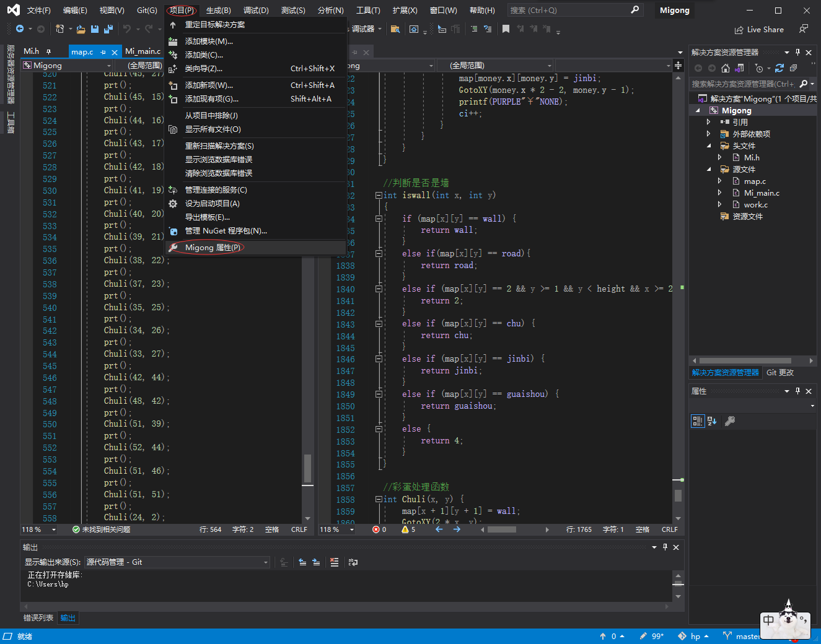
Task: Open the 生成(B) menu
Action: (x=218, y=11)
